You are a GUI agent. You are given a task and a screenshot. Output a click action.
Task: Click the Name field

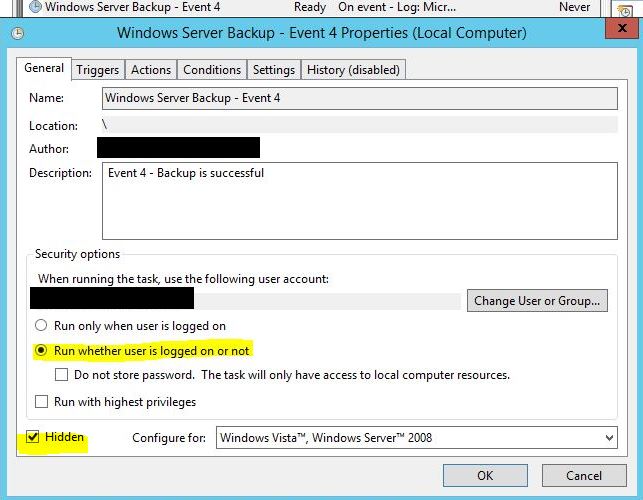coord(359,98)
